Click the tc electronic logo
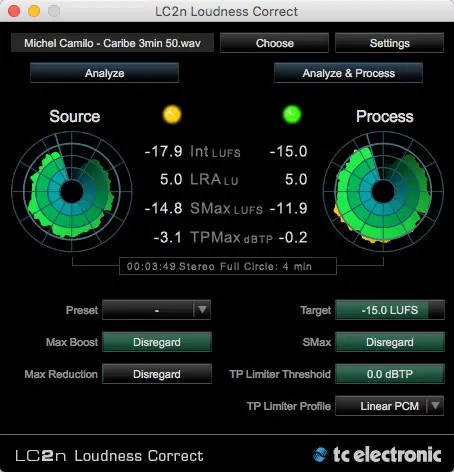The width and height of the screenshot is (454, 472). click(377, 455)
